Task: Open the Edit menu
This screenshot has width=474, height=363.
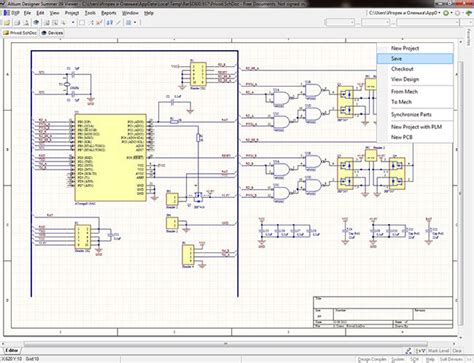Action: tap(40, 13)
